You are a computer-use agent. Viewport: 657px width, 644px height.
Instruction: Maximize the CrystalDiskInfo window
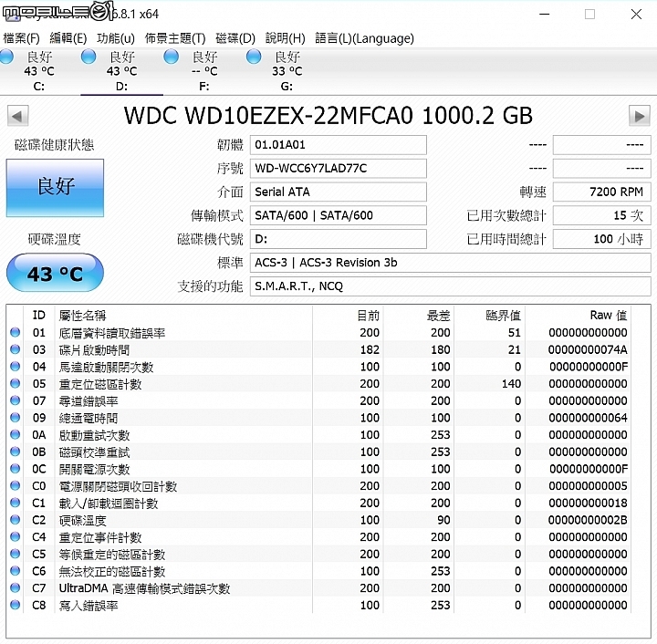click(590, 15)
